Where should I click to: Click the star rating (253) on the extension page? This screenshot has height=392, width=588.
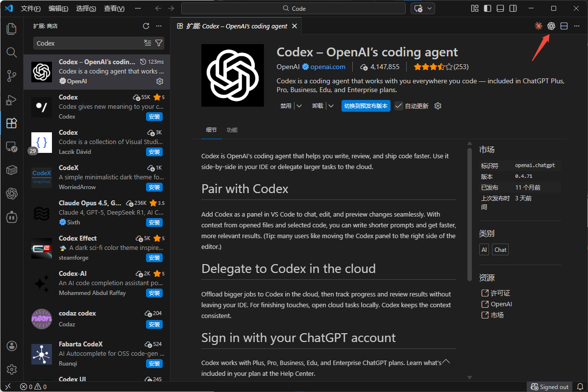[441, 67]
